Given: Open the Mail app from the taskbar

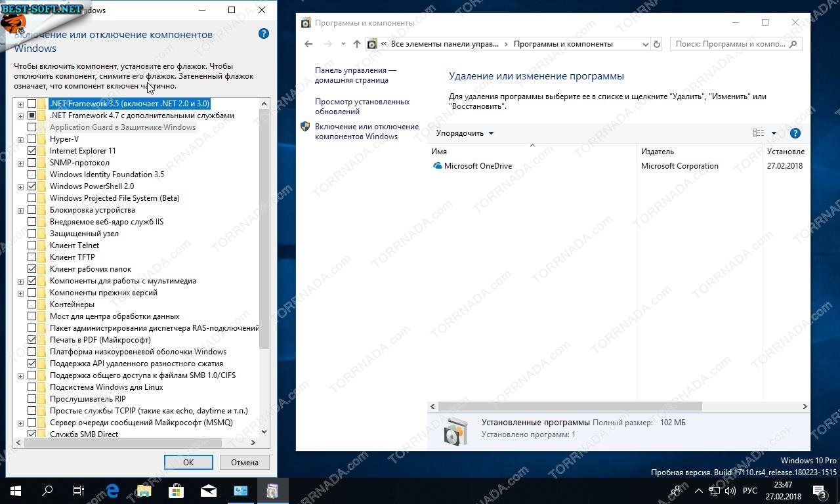Looking at the screenshot, I should 208,491.
